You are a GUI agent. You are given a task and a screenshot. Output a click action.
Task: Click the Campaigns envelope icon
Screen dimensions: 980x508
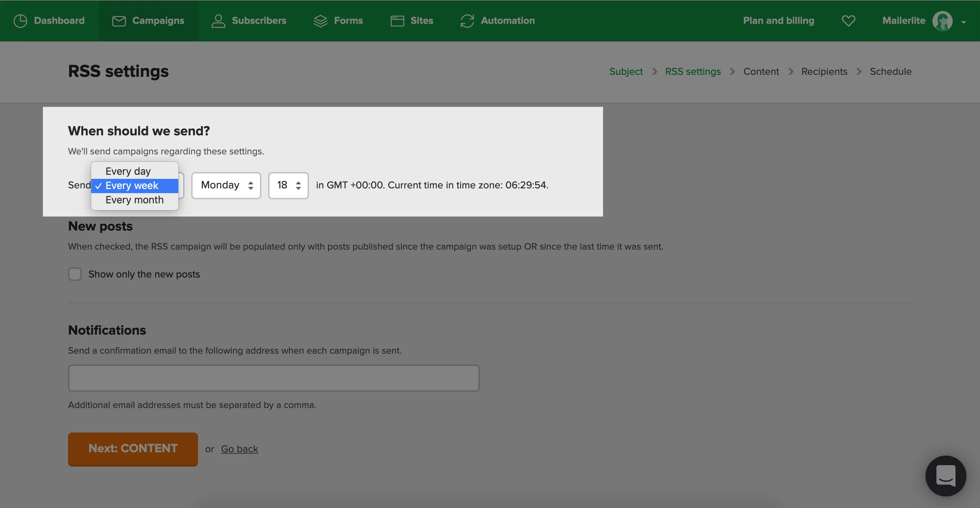click(119, 21)
